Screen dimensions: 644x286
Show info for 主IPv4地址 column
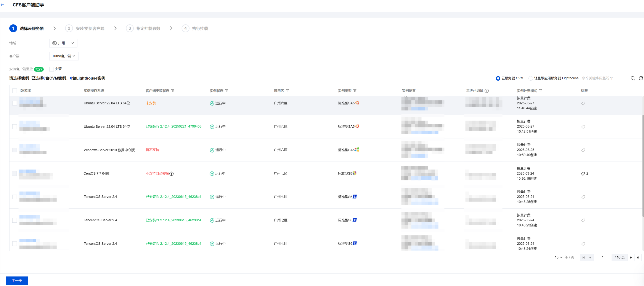[x=487, y=91]
